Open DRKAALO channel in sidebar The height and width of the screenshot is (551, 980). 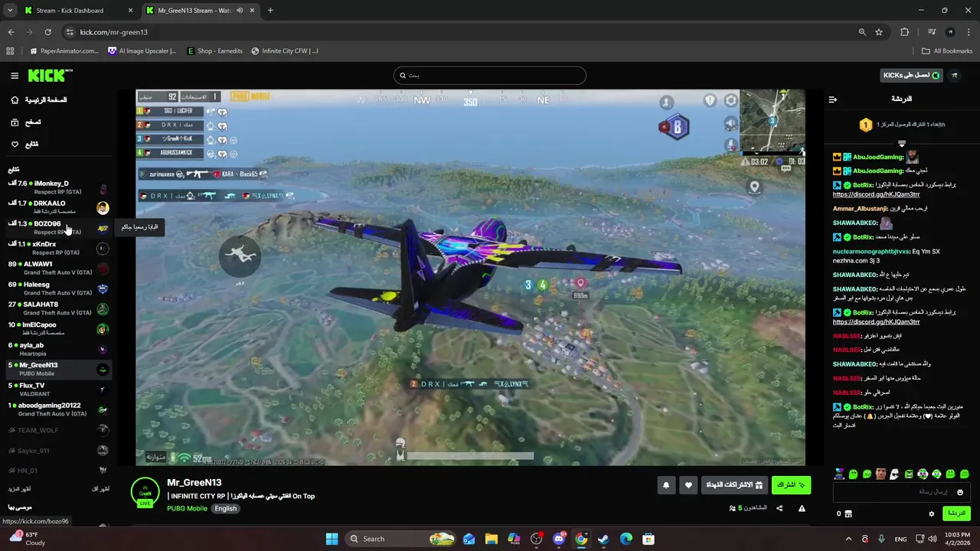(57, 207)
